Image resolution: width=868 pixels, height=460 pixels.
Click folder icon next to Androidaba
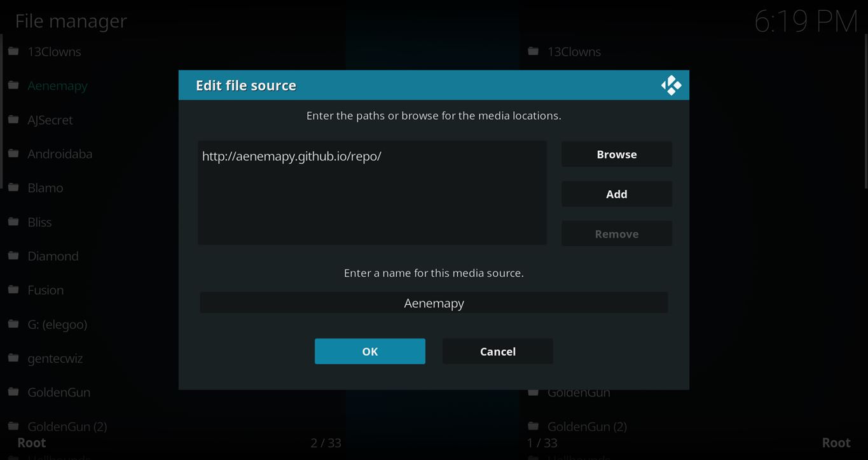[13, 153]
